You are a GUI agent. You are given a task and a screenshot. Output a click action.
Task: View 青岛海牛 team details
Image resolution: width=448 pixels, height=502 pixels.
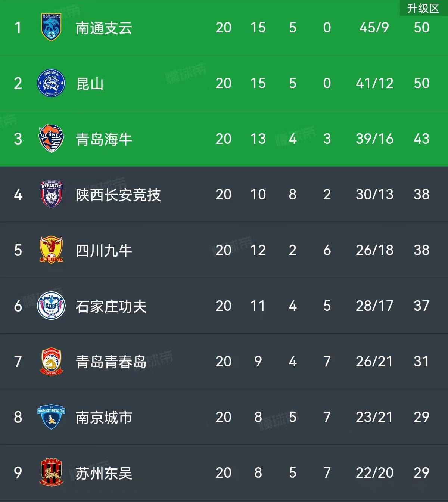coord(104,139)
